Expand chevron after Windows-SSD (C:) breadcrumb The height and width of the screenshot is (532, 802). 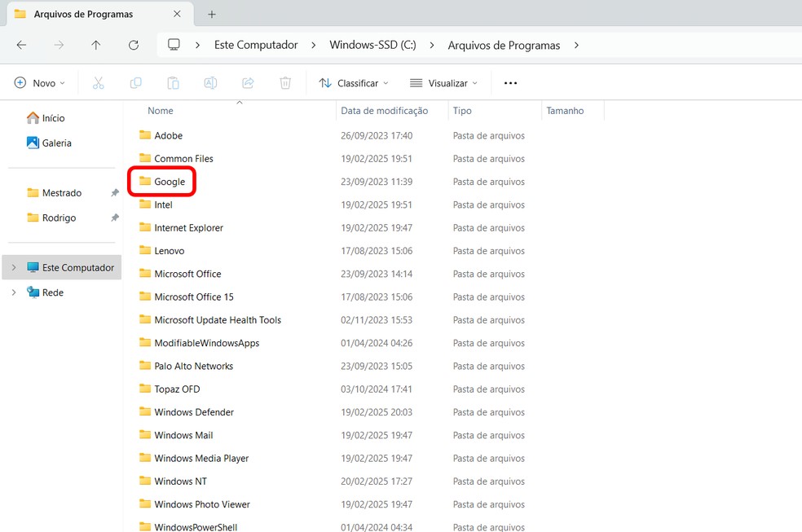coord(432,45)
